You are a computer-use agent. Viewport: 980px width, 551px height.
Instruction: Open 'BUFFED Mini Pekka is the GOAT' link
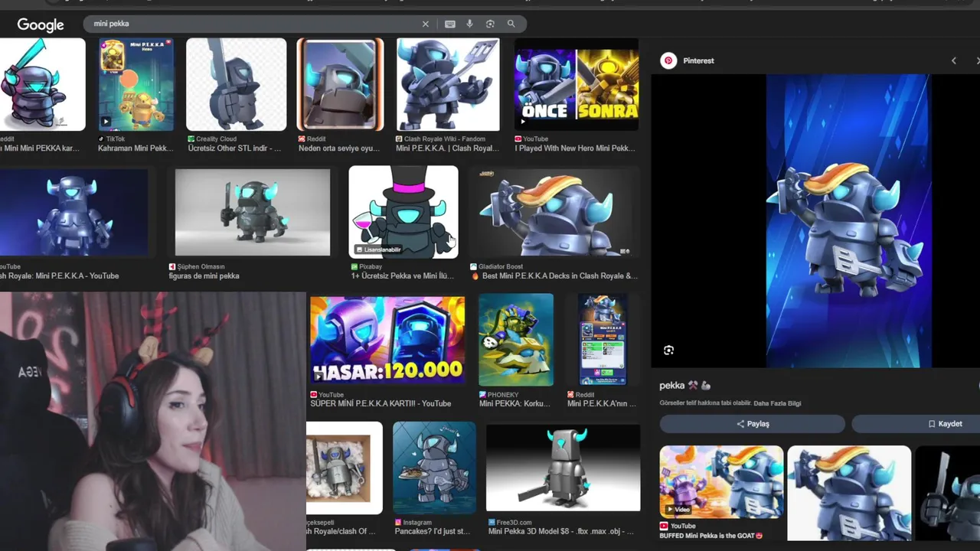711,536
